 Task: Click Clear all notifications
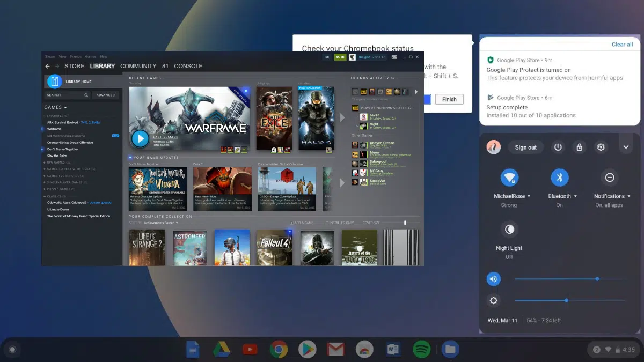click(622, 45)
